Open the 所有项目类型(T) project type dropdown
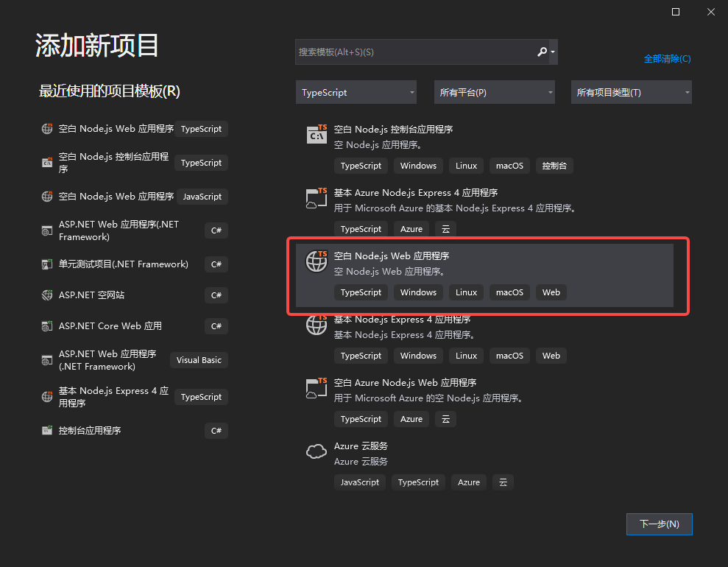This screenshot has height=567, width=728. pos(632,92)
